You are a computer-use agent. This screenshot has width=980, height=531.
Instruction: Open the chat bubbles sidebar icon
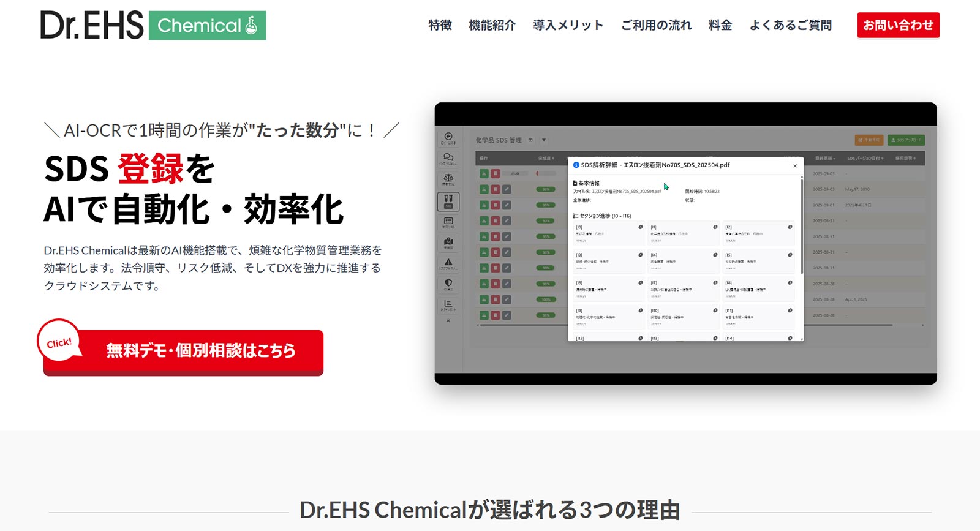448,159
